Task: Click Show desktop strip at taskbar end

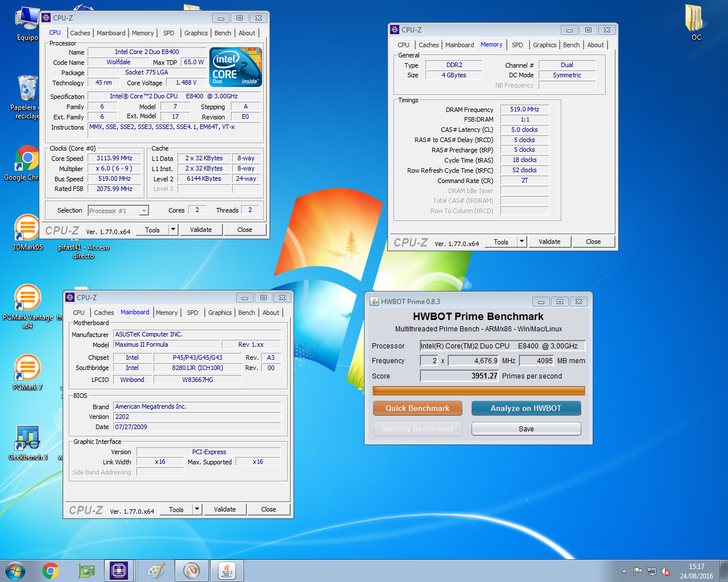Action: [x=723, y=571]
